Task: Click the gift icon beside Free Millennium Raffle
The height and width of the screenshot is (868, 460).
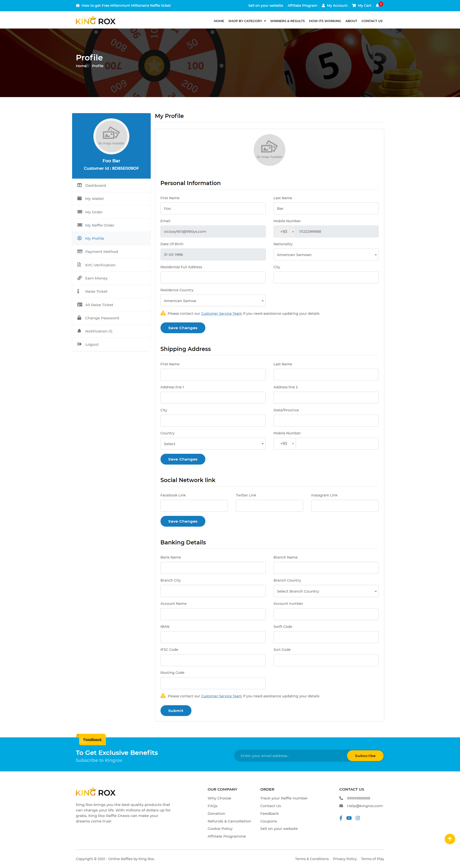Action: pos(78,5)
